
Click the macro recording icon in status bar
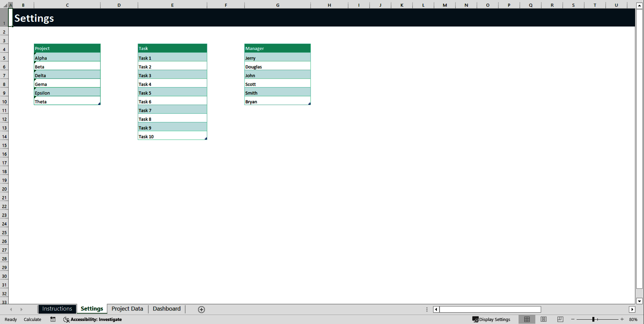[x=53, y=319]
